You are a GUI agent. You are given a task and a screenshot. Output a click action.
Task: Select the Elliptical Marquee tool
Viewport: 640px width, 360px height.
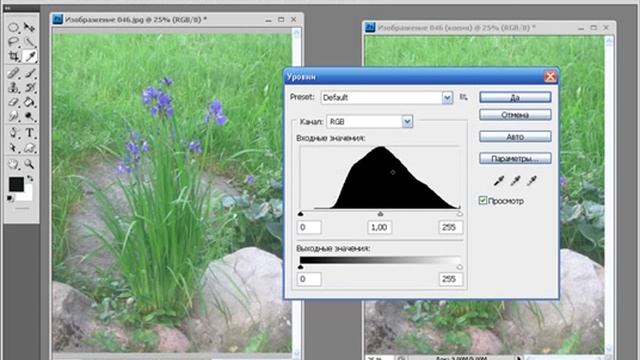click(x=13, y=28)
